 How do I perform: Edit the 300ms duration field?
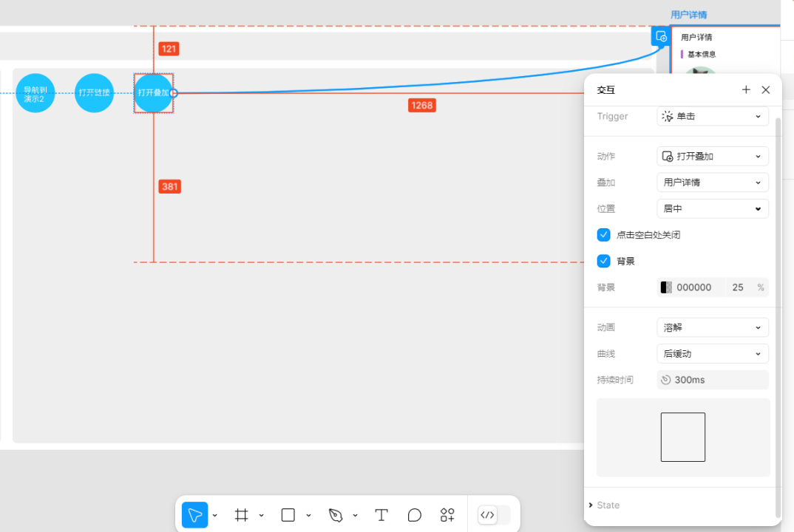pyautogui.click(x=713, y=380)
